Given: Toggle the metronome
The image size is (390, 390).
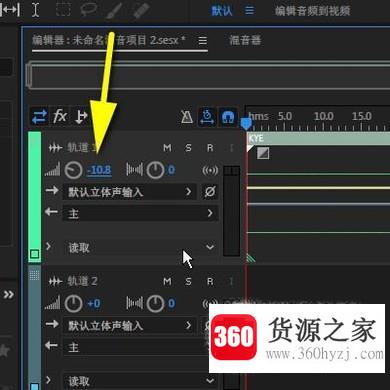Looking at the screenshot, I should pos(187,117).
